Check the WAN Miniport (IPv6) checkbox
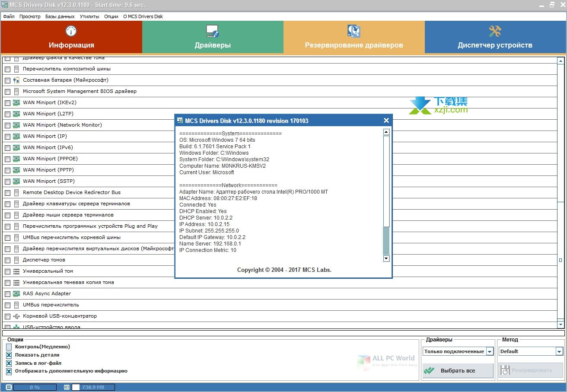This screenshot has width=567, height=392. click(8, 148)
